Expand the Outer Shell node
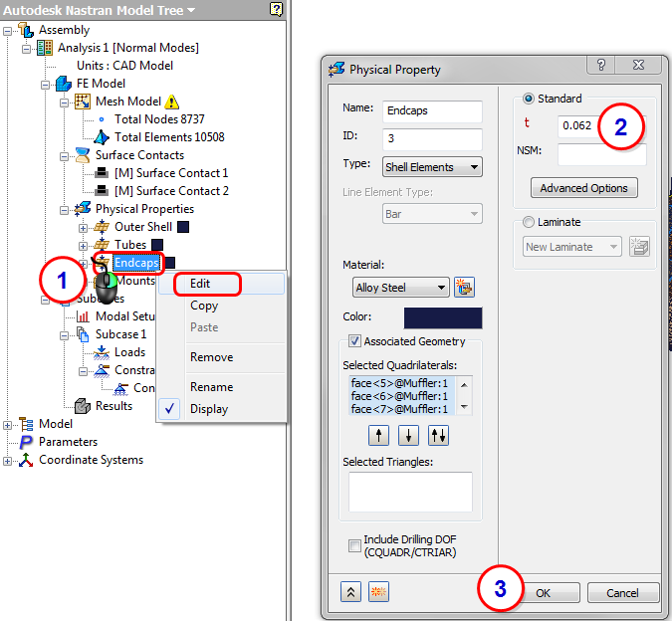Image resolution: width=672 pixels, height=621 pixels. click(83, 228)
